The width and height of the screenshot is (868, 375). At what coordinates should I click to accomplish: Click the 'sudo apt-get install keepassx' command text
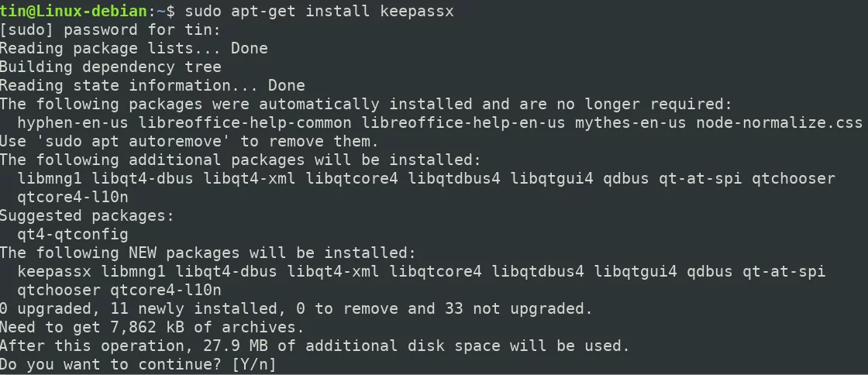[319, 11]
